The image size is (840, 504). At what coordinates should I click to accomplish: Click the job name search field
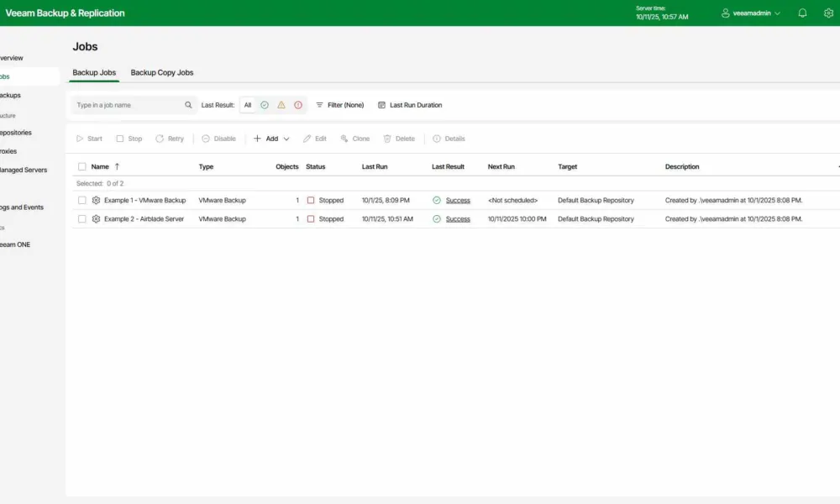(128, 105)
